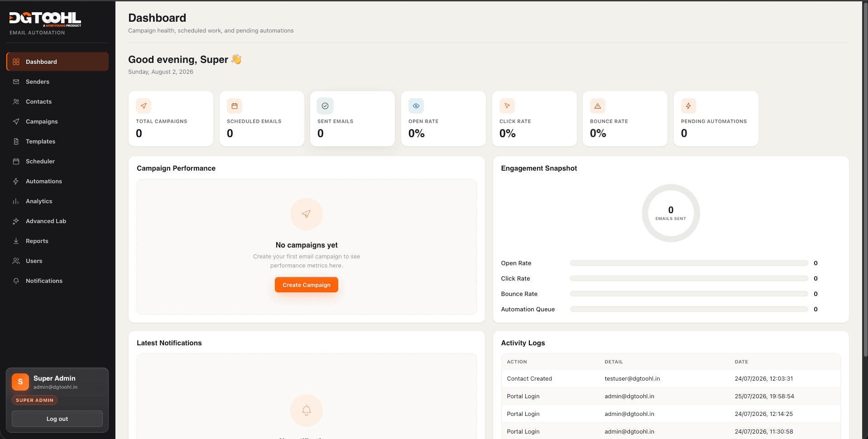Click the Campaign Performance heading

point(176,168)
